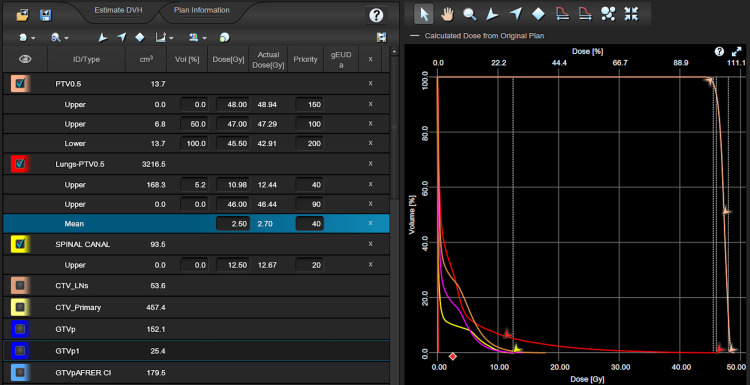Remove the SPINAL CANAL structure row x
750x385 pixels.
coord(370,244)
